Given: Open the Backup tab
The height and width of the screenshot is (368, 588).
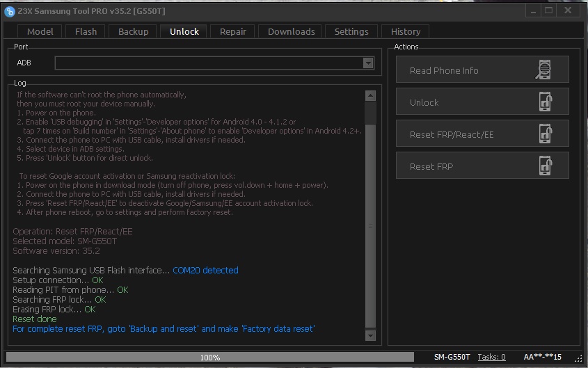Looking at the screenshot, I should point(133,31).
